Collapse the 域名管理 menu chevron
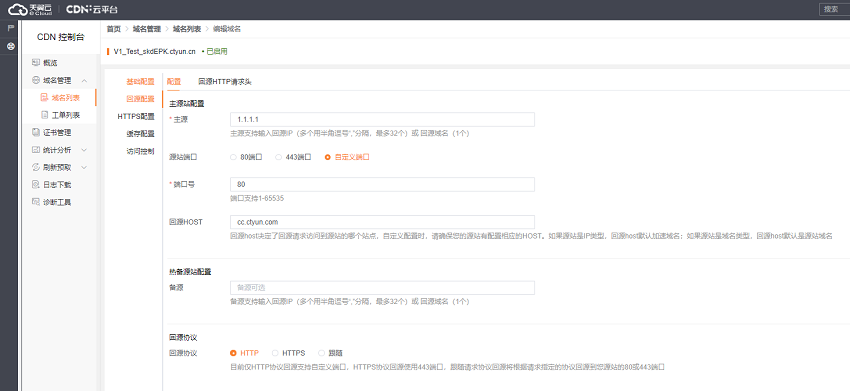850x391 pixels. [x=85, y=81]
